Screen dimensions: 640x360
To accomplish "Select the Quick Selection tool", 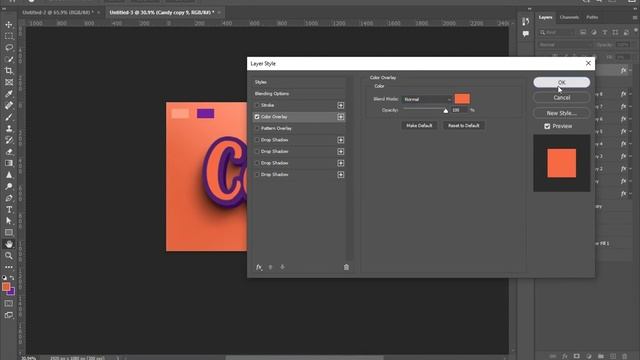I will coord(9,59).
